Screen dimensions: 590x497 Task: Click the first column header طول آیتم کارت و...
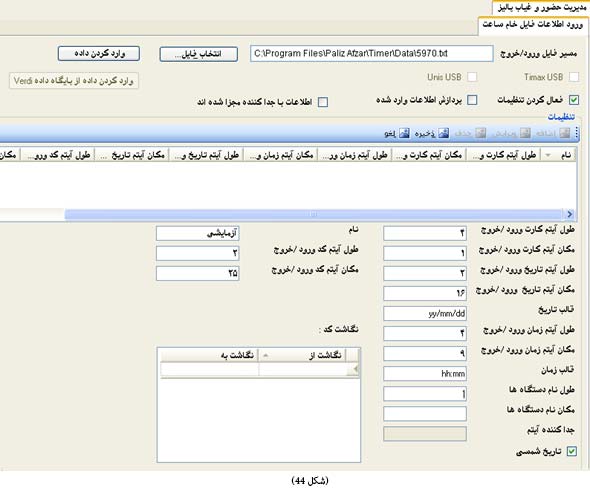tap(504, 155)
